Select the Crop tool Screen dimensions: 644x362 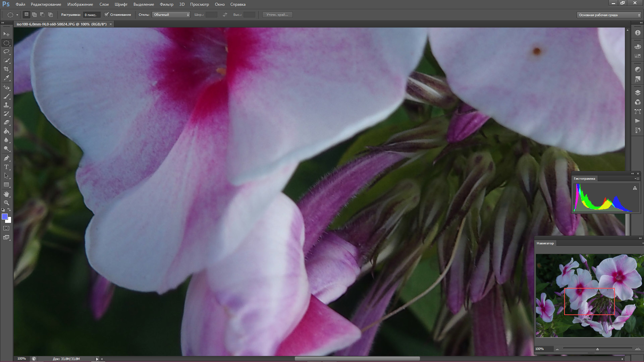(x=6, y=69)
